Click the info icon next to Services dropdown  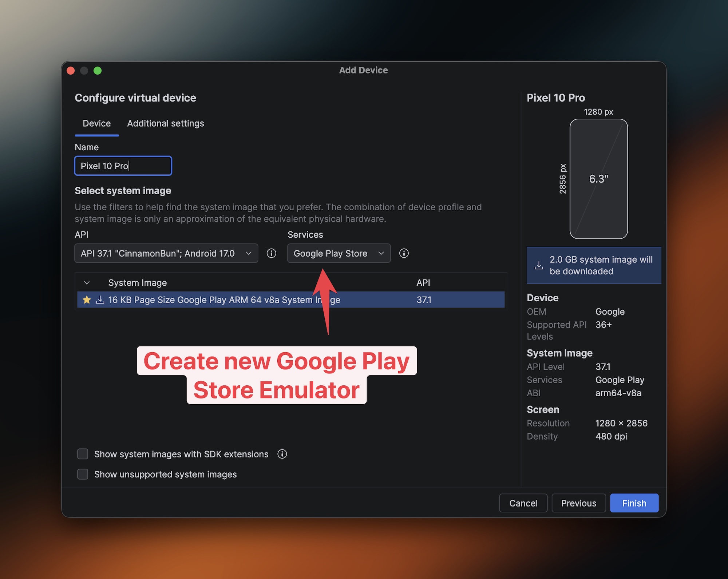404,253
